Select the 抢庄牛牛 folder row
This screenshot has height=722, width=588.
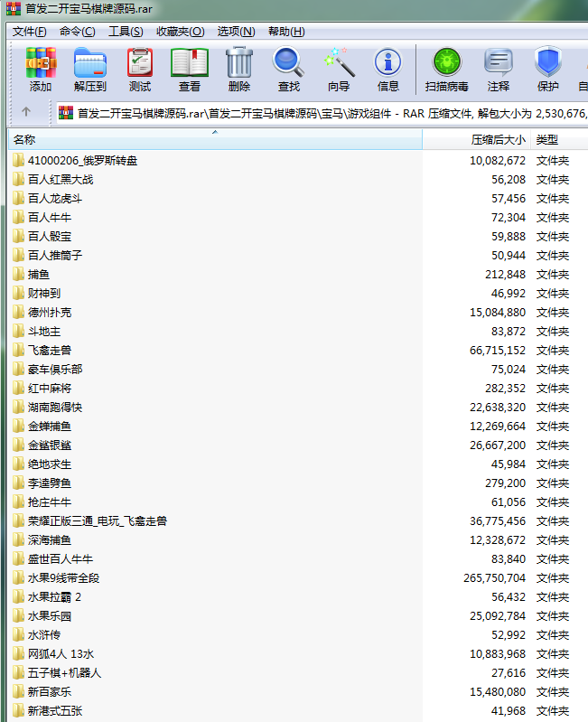pyautogui.click(x=298, y=502)
